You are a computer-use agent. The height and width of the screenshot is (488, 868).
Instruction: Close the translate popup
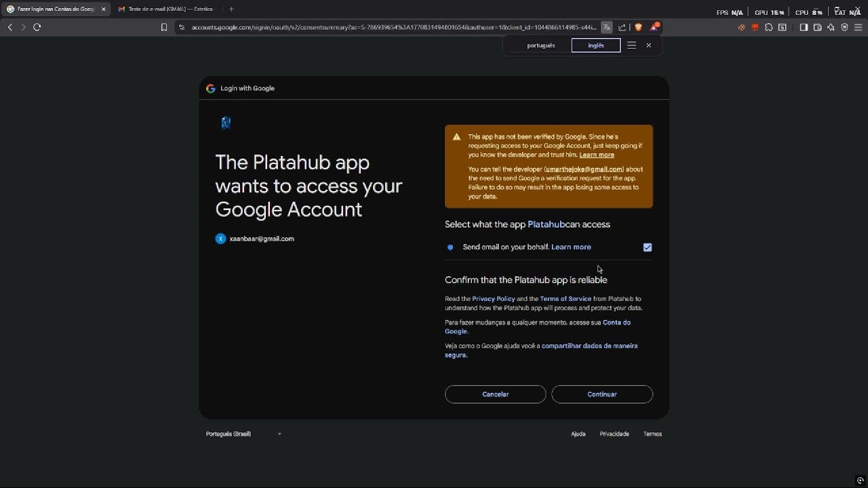[x=649, y=45]
